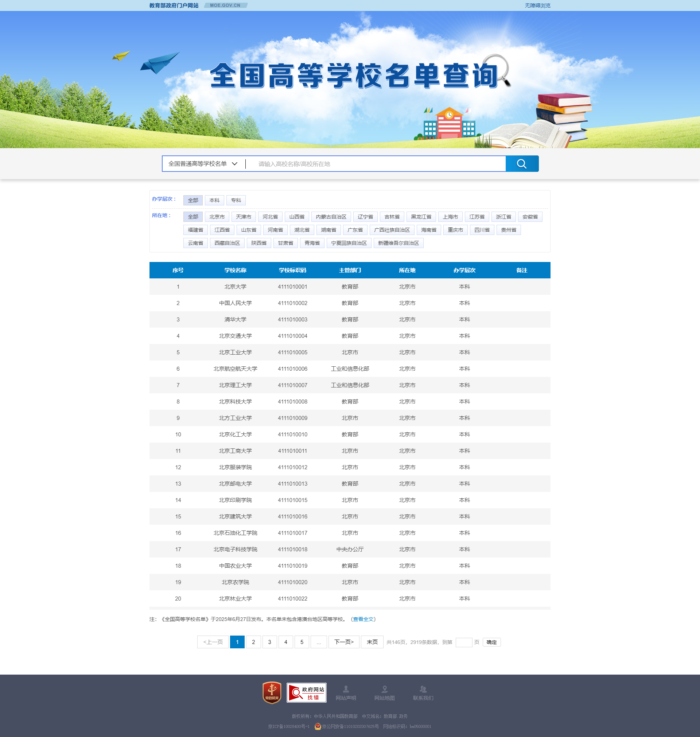This screenshot has height=737, width=700.
Task: Go to next page with 下一页
Action: (x=344, y=642)
